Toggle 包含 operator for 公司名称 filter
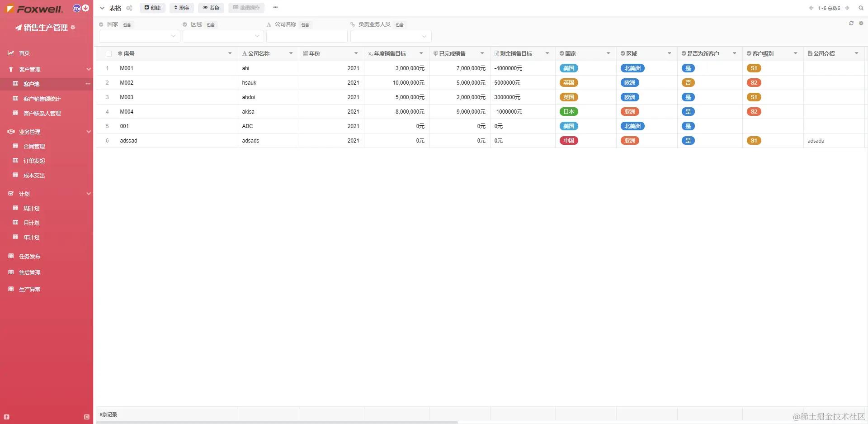This screenshot has height=424, width=868. click(x=305, y=25)
